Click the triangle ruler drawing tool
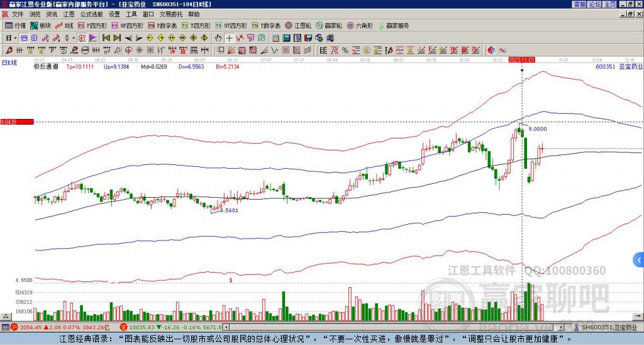This screenshot has height=345, width=644. [118, 50]
